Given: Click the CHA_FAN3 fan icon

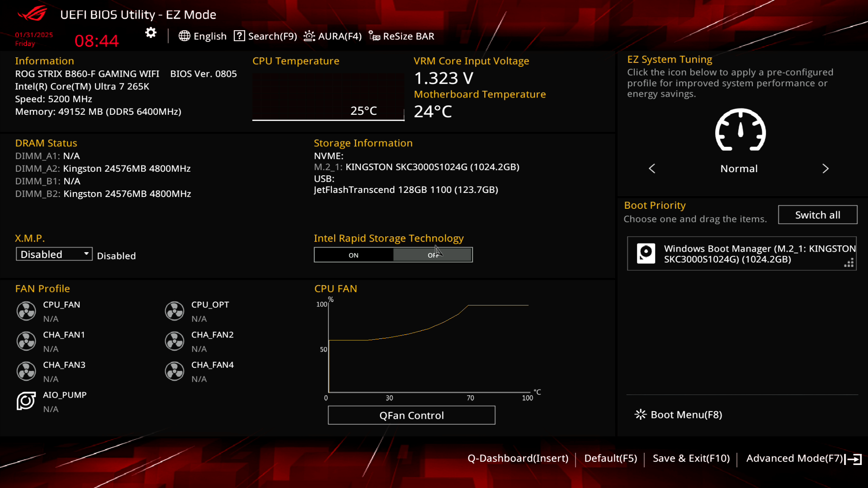Looking at the screenshot, I should point(26,371).
